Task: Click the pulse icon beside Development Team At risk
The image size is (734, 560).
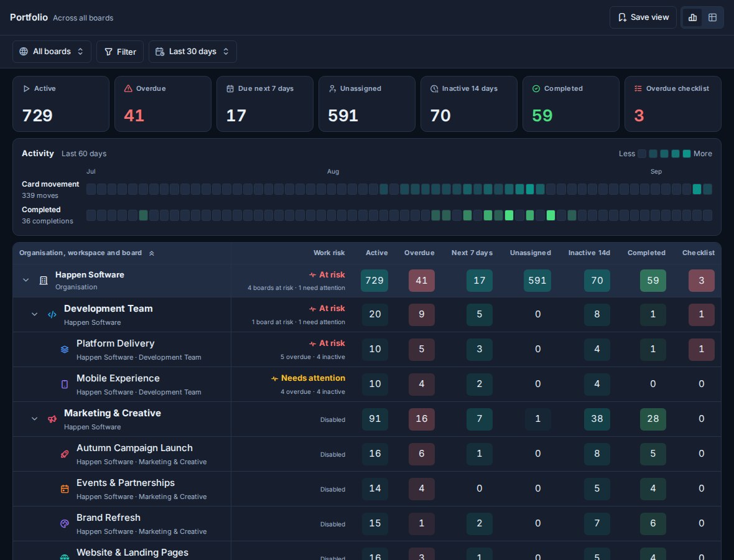Action: tap(312, 309)
